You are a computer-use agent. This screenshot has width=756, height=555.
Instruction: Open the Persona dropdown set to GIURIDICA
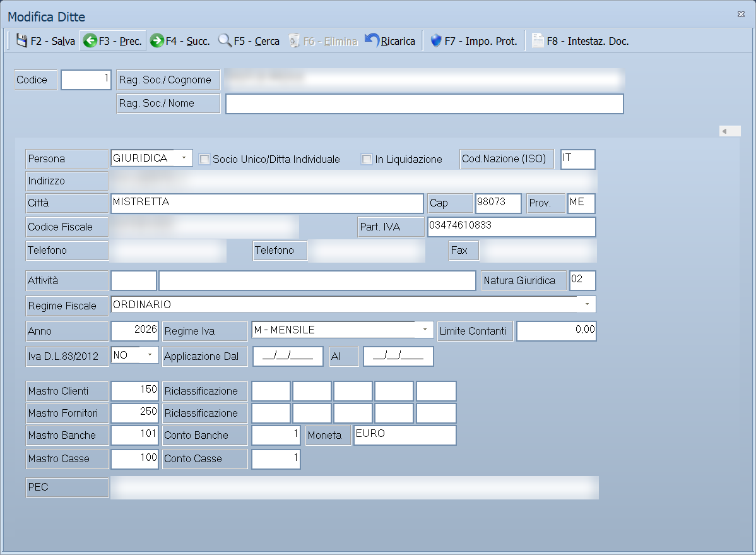(184, 158)
